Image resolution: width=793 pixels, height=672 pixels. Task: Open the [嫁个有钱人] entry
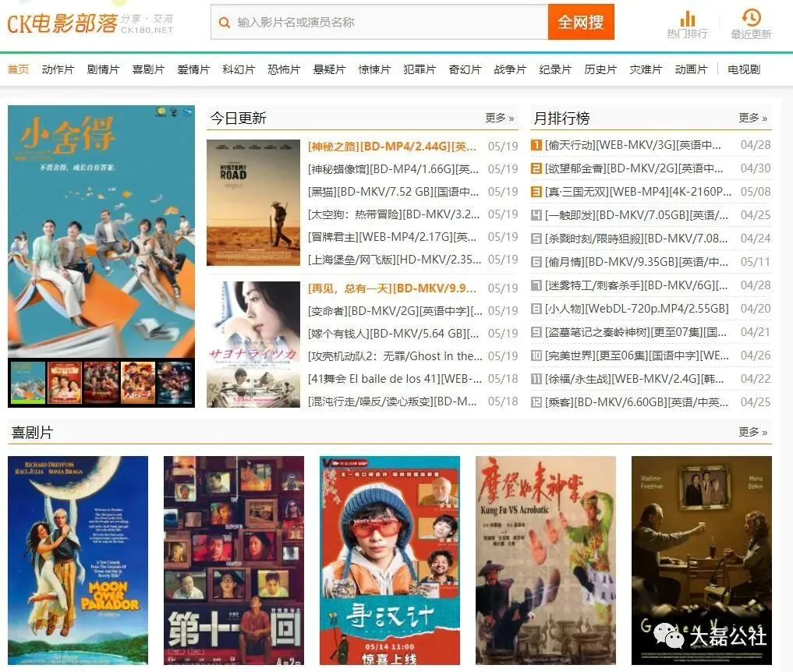[394, 334]
